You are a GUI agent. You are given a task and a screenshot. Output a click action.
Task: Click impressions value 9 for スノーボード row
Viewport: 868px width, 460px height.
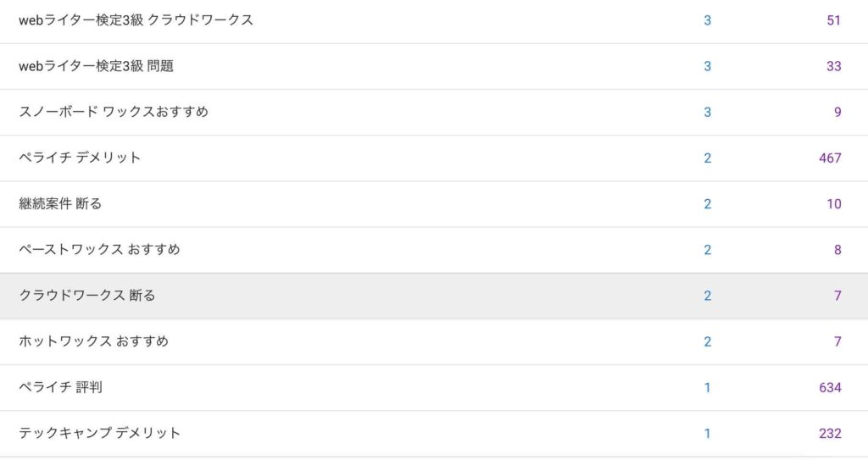[837, 113]
